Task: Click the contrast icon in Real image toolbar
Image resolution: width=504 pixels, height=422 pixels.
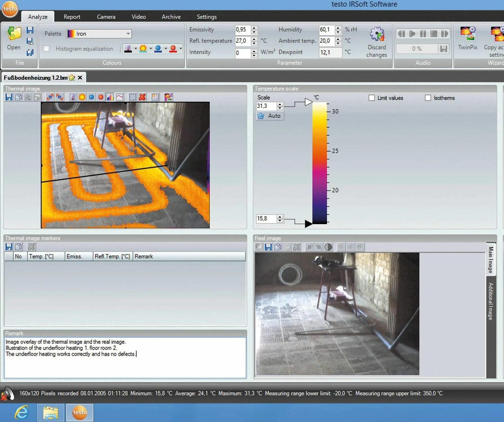Action: (328, 247)
